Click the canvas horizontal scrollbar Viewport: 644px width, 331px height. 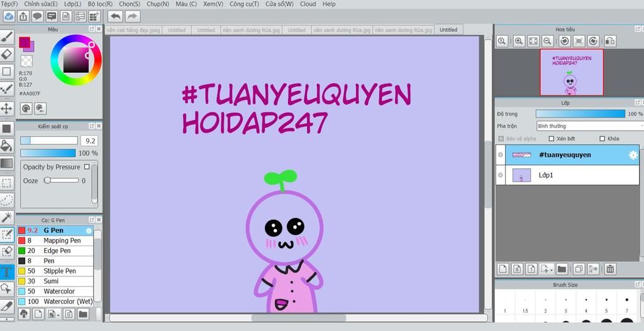(299, 318)
